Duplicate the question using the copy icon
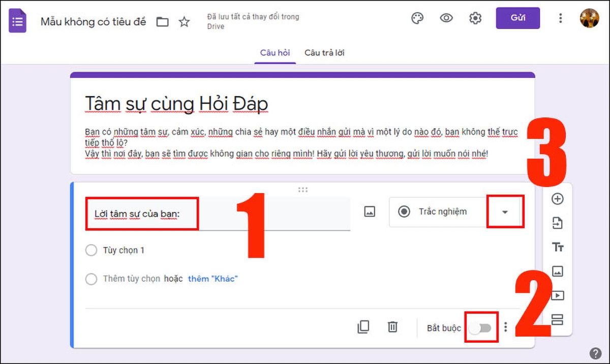The image size is (610, 364). coord(363,327)
